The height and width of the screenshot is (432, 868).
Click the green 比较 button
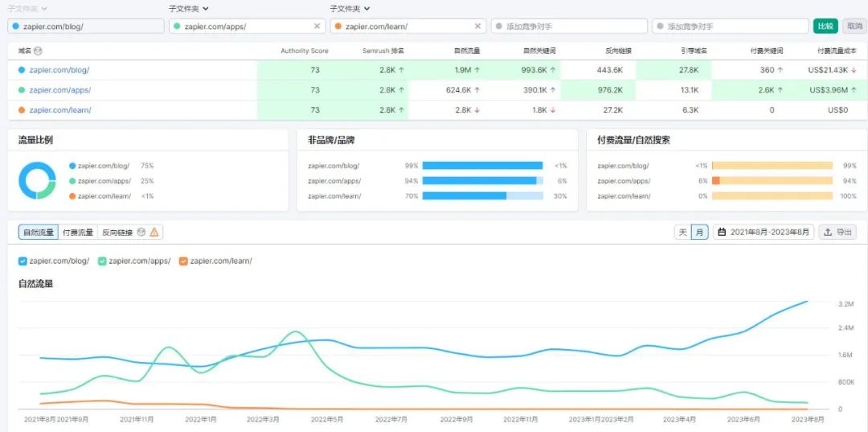825,26
